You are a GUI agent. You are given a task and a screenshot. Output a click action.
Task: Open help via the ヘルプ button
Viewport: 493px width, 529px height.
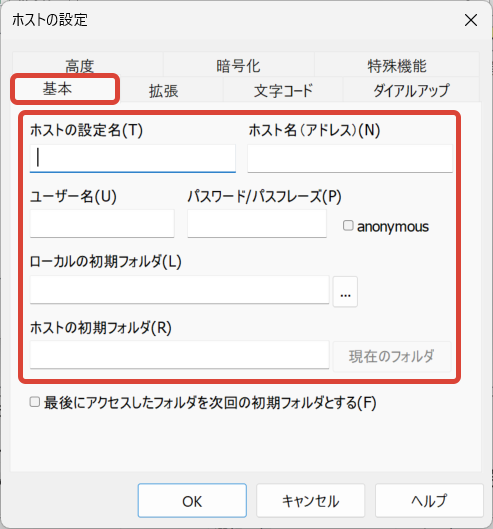(x=429, y=501)
